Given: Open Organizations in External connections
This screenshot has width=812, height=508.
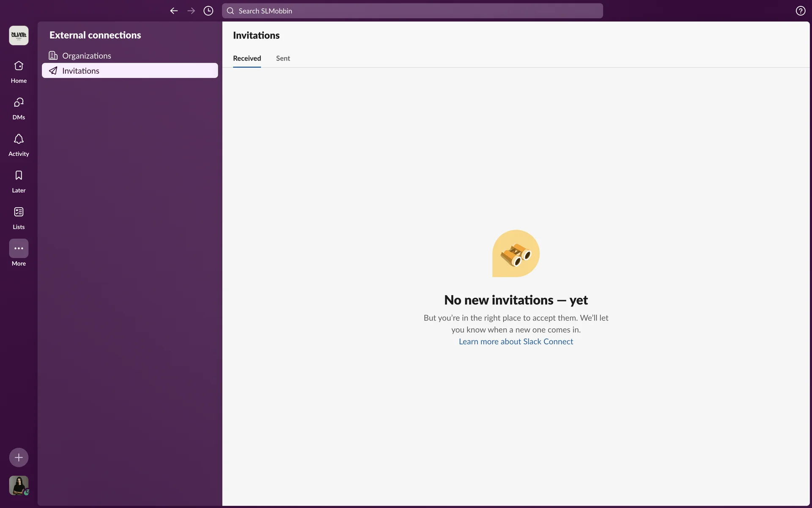Looking at the screenshot, I should pyautogui.click(x=87, y=56).
